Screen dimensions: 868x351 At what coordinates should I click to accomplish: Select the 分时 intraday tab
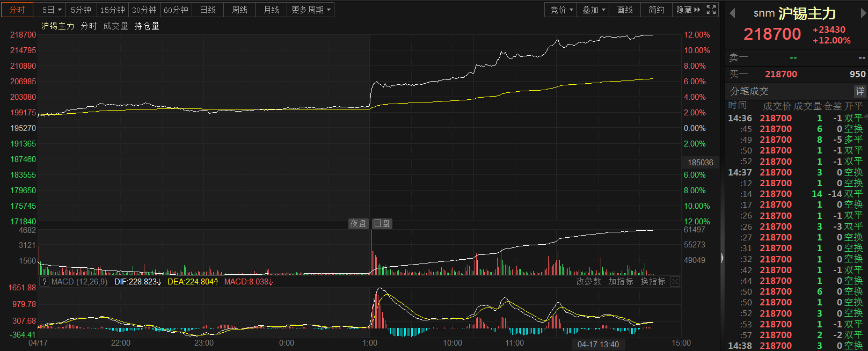tap(17, 10)
